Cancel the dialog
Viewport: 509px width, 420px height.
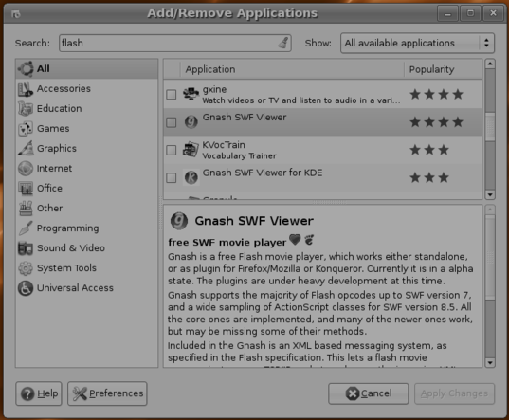click(369, 393)
